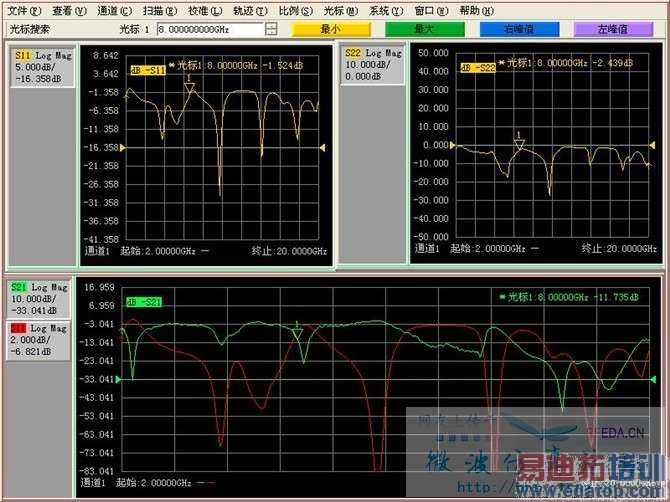Click S22 right reference level arrow
Image resolution: width=670 pixels, height=502 pixels.
(652, 145)
